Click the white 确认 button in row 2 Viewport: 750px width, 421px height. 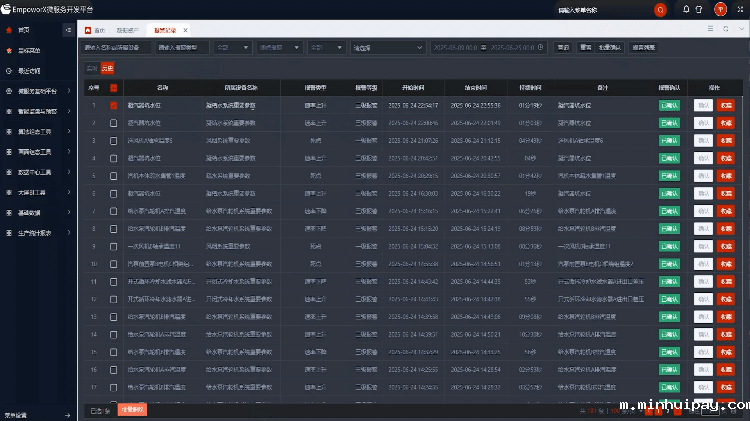703,123
